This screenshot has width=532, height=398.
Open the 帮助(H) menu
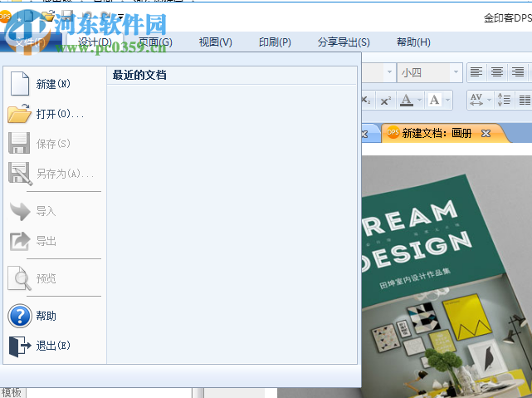[x=413, y=42]
